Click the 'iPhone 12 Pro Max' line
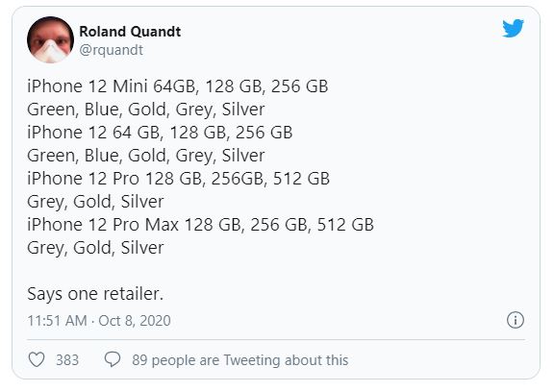The image size is (554, 392). pos(200,225)
